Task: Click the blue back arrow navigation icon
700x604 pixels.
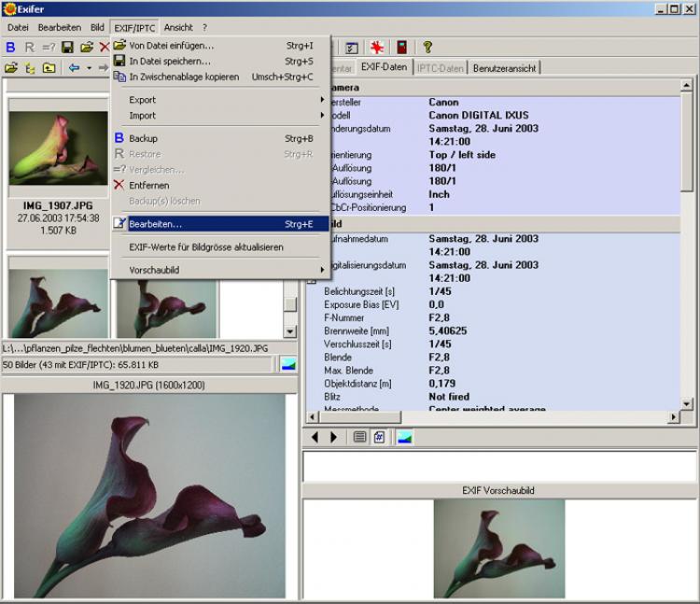Action: tap(74, 68)
